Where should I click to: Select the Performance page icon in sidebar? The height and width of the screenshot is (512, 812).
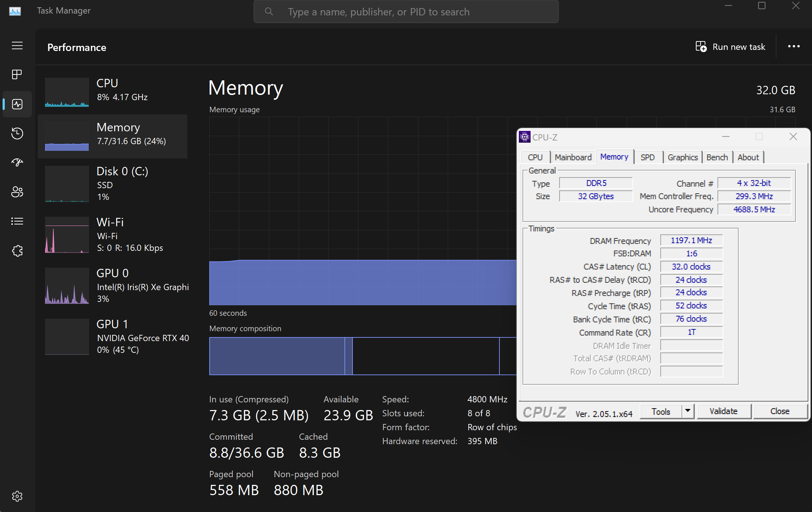point(17,104)
